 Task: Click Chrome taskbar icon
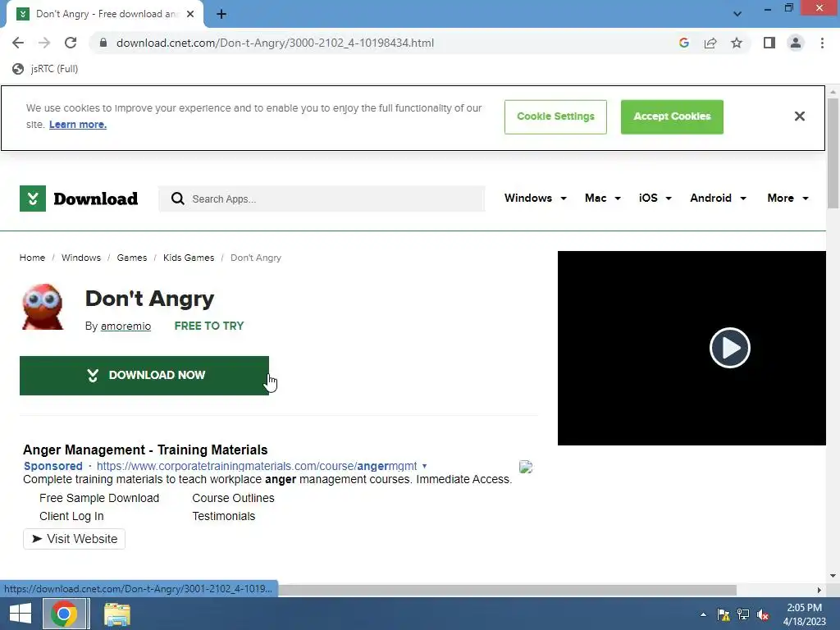point(64,614)
